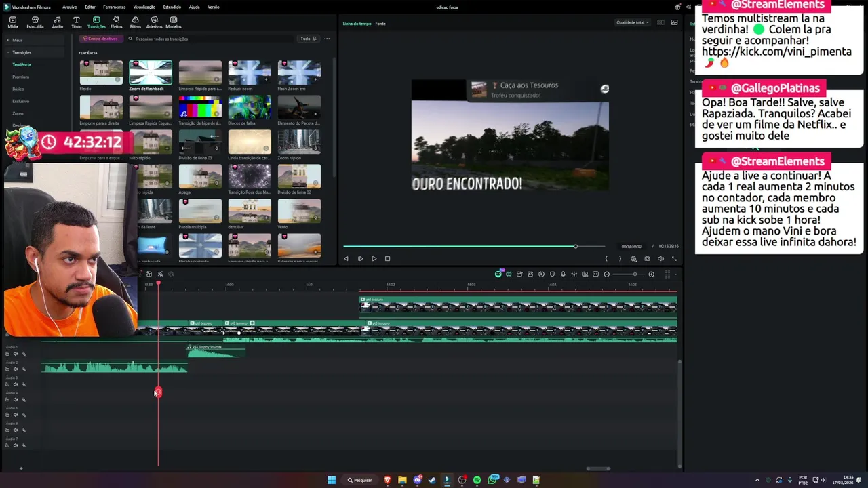The width and height of the screenshot is (868, 488).
Task: Open the timeline layout options arrow
Action: [x=675, y=274]
